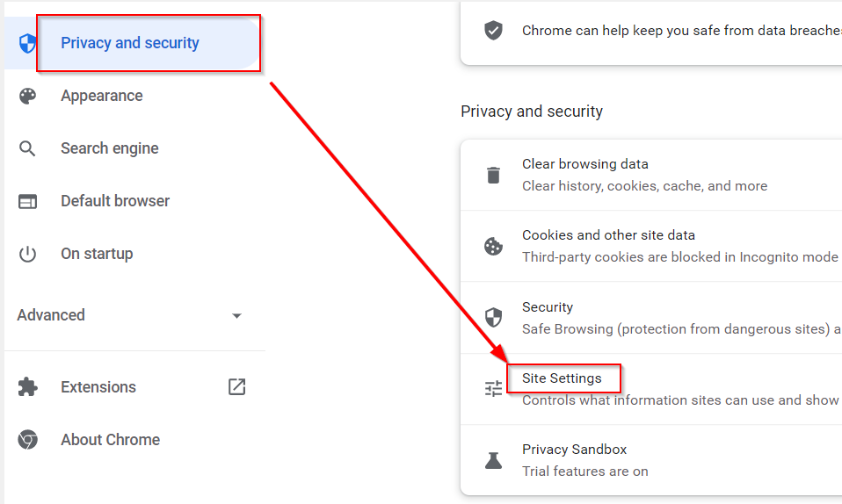This screenshot has height=504, width=842.
Task: Select Privacy and security in sidebar
Action: [130, 43]
